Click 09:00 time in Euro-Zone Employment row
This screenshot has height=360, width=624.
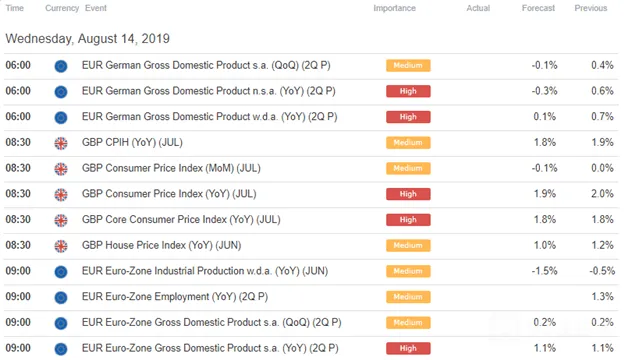pos(18,297)
